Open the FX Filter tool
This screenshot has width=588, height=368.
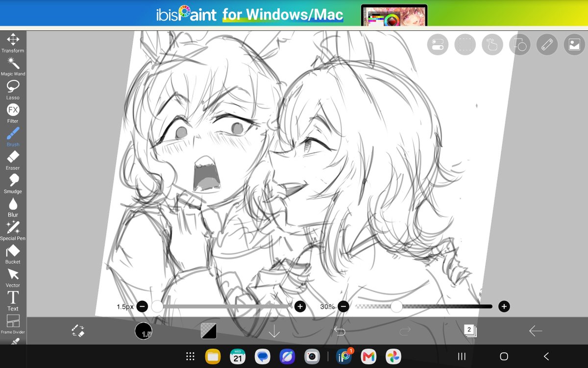click(13, 114)
